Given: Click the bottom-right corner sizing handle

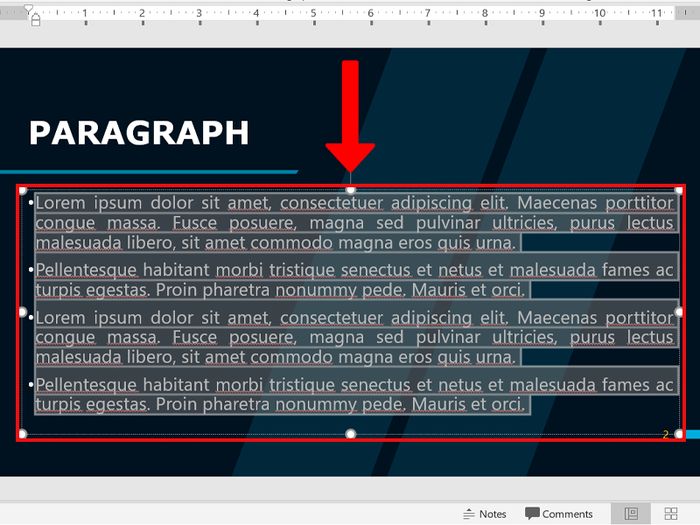Looking at the screenshot, I should 679,434.
